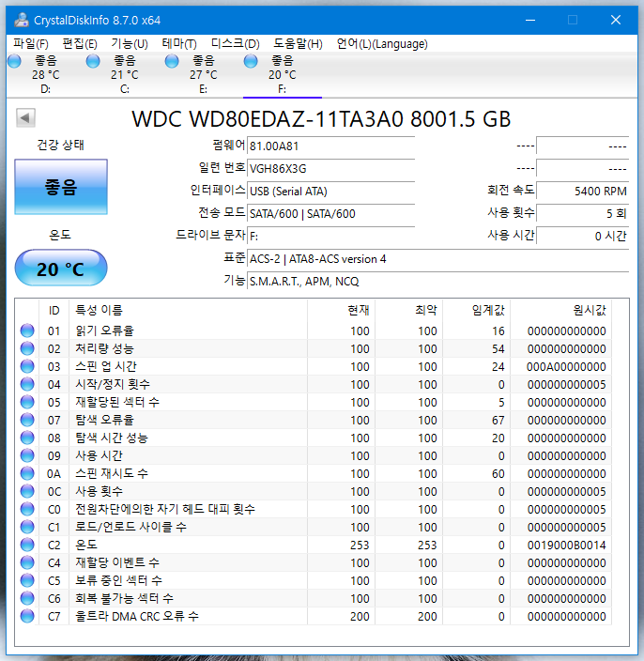The height and width of the screenshot is (661, 644).
Task: Click the features field S.M.A.R.T., APM, NCQ
Action: point(437,281)
